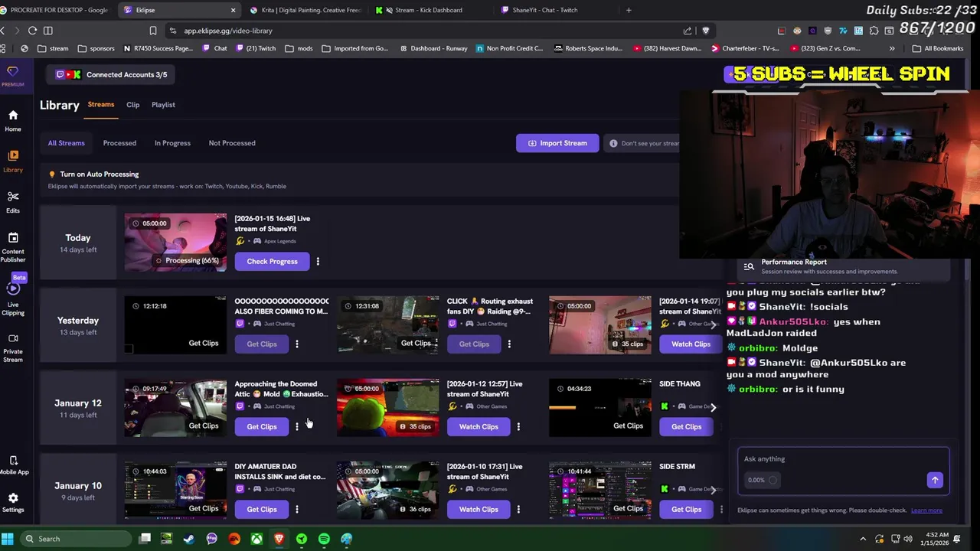Click Get Clips for OOOOO fiber stream
This screenshot has height=551, width=980.
tap(262, 344)
